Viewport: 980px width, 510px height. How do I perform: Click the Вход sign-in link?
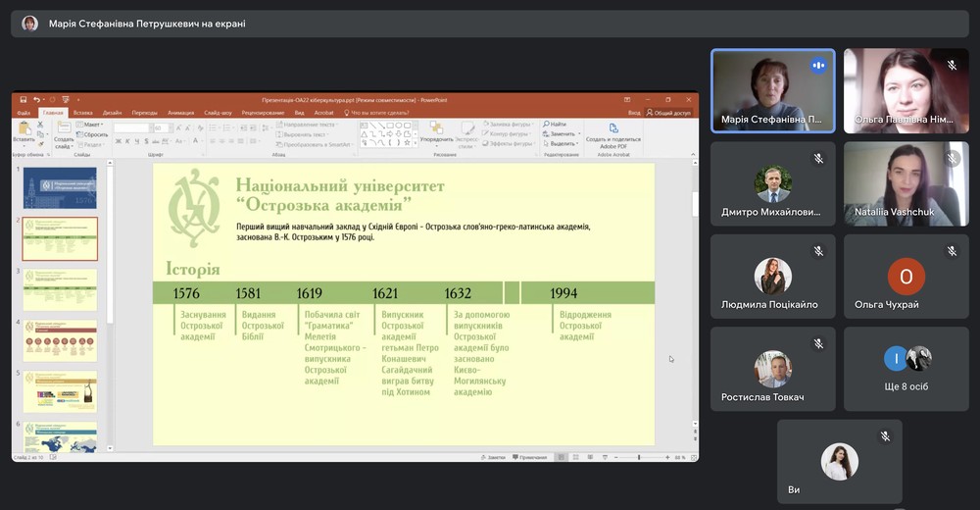click(x=634, y=113)
